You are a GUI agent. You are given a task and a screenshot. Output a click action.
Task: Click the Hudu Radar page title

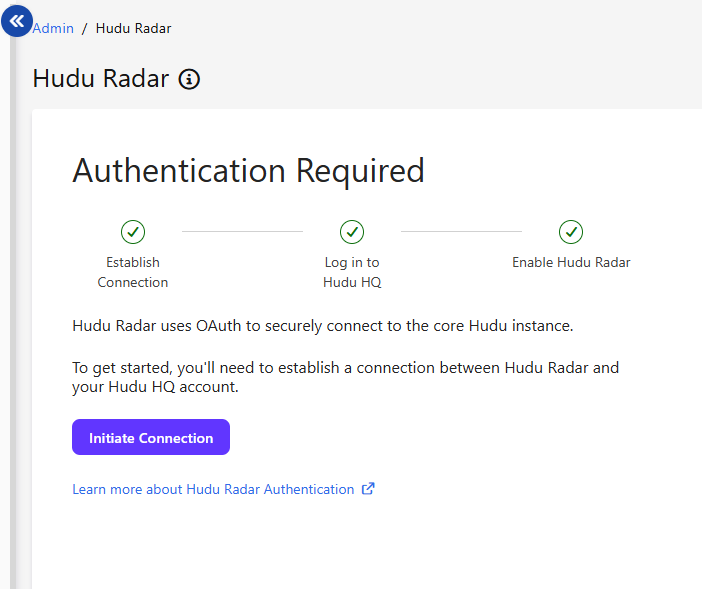coord(101,79)
